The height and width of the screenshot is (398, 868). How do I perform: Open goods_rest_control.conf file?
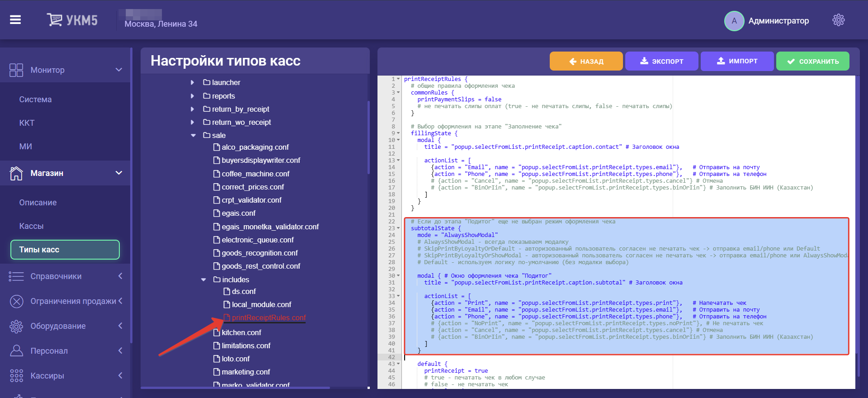261,266
